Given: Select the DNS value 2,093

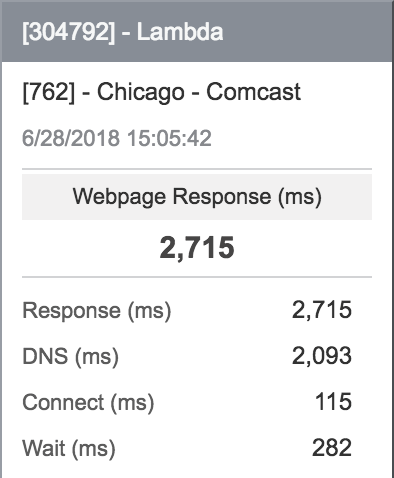Looking at the screenshot, I should 322,356.
